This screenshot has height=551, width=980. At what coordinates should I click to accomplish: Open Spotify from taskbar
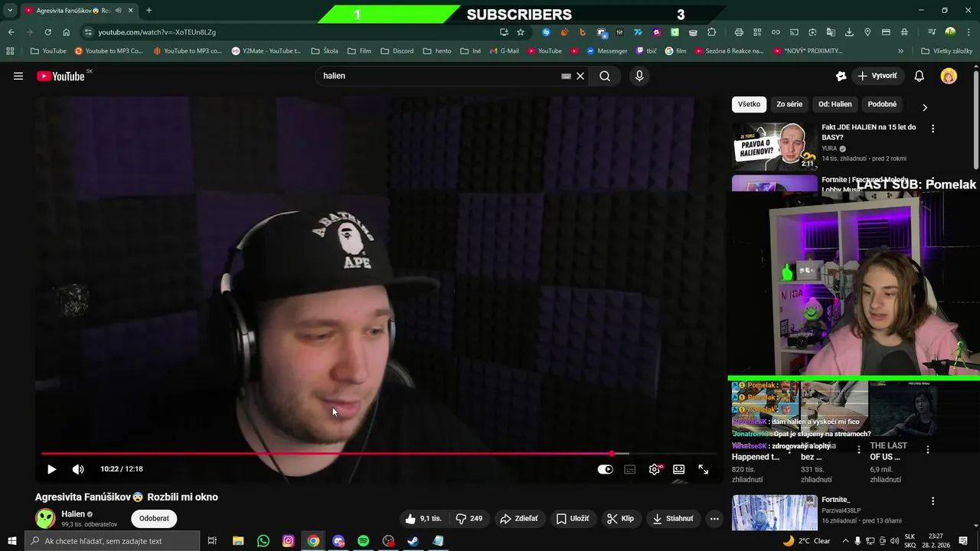[x=363, y=541]
